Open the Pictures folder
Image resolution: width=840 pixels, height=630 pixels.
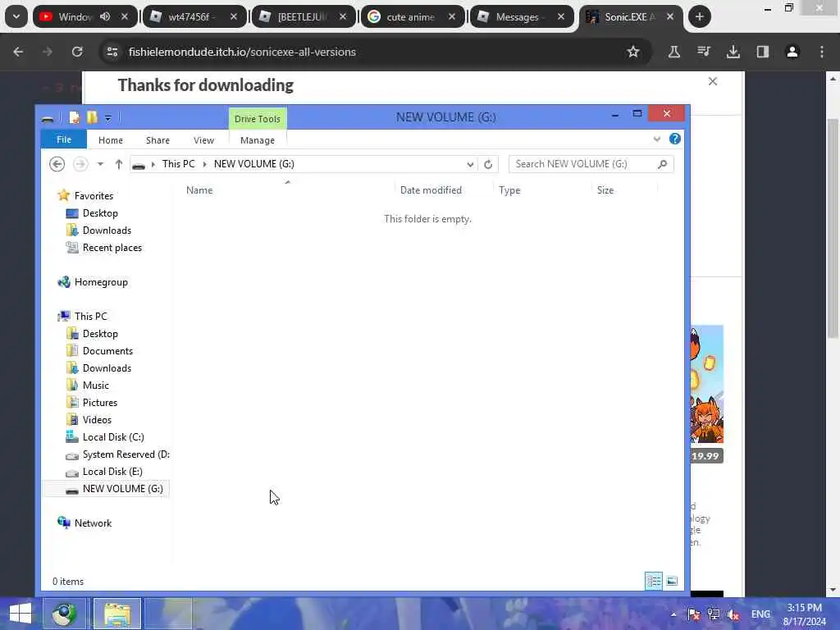coord(99,402)
